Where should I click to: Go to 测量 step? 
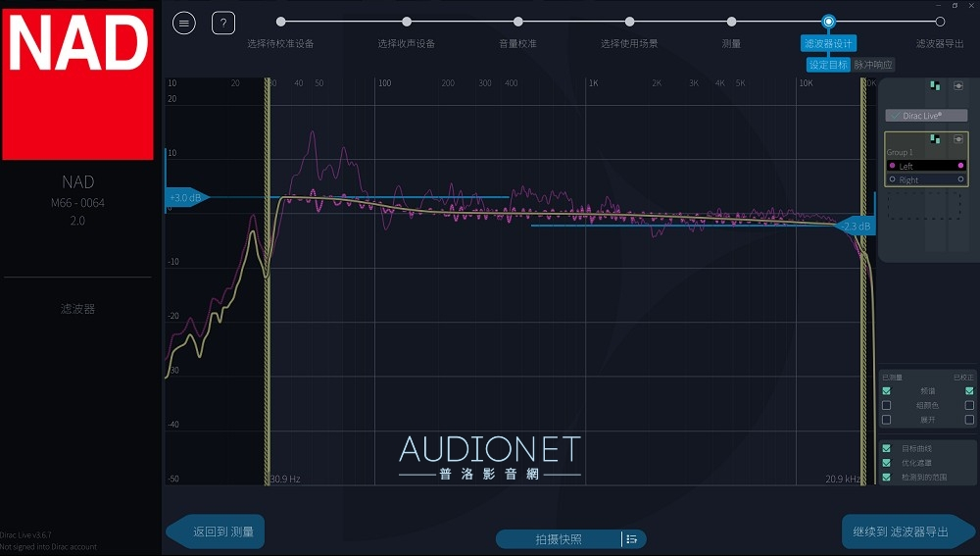pyautogui.click(x=731, y=22)
